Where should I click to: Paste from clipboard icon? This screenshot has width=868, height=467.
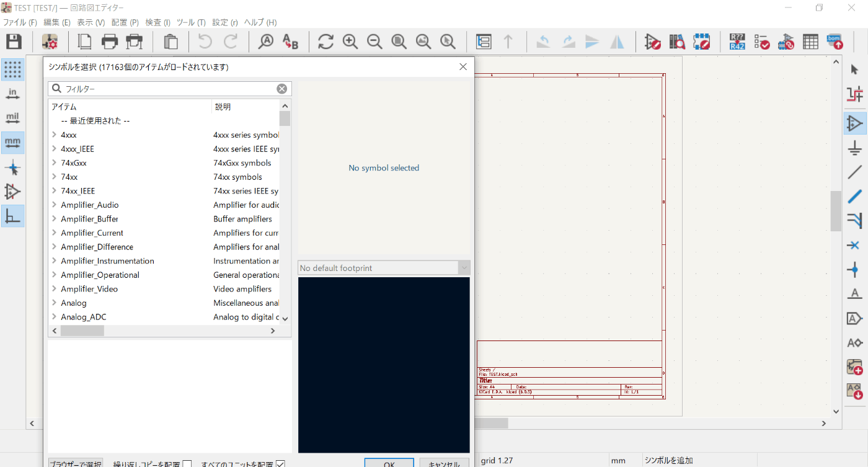170,42
